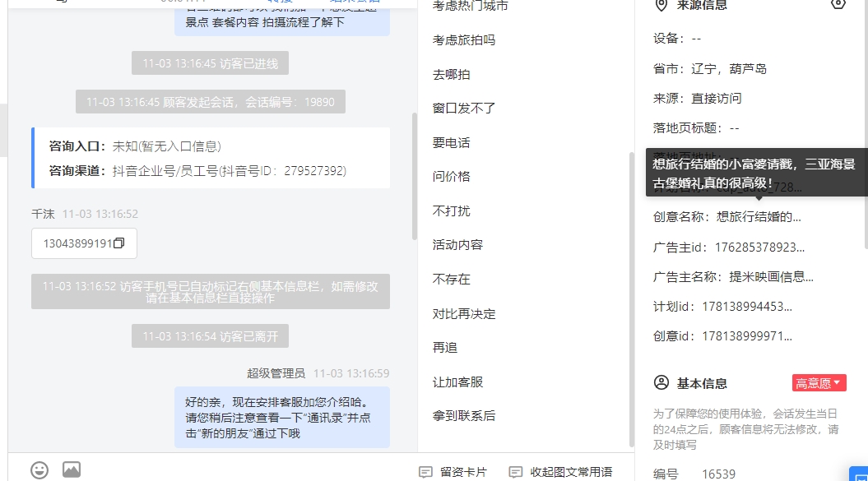Select quick phrase 考虑旅拍吗
The width and height of the screenshot is (868, 481).
coord(464,39)
